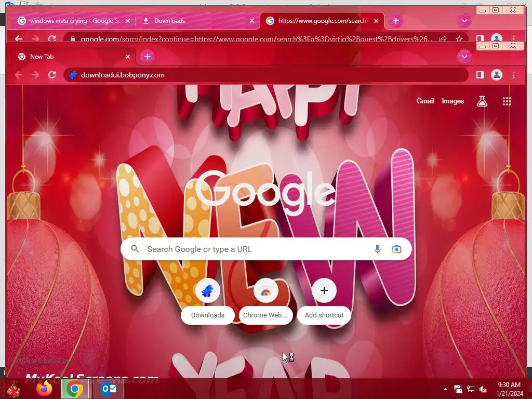Open the profile avatar in front window
Screen dimensions: 532x399
[496, 75]
